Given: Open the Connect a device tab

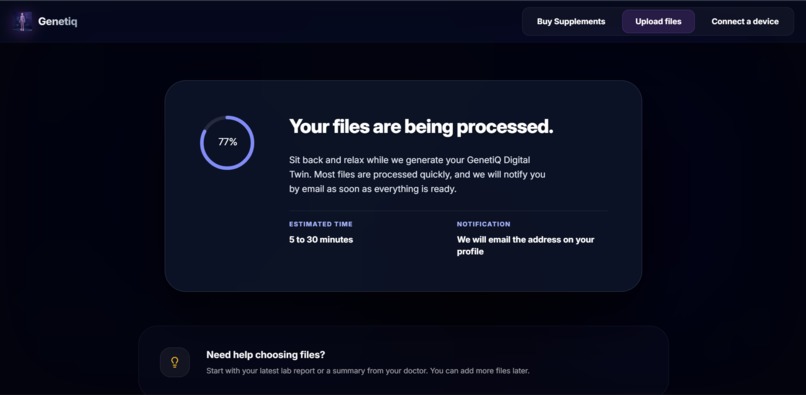Looking at the screenshot, I should [x=745, y=22].
